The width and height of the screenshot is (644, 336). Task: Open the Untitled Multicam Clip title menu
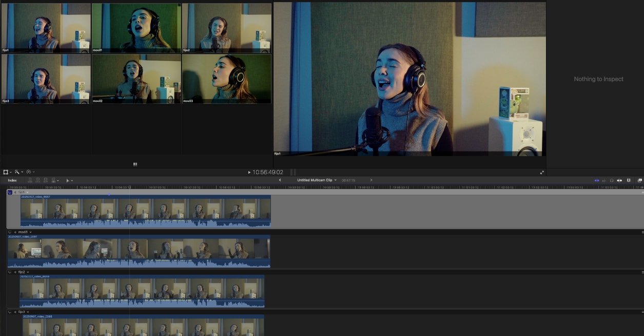click(315, 180)
